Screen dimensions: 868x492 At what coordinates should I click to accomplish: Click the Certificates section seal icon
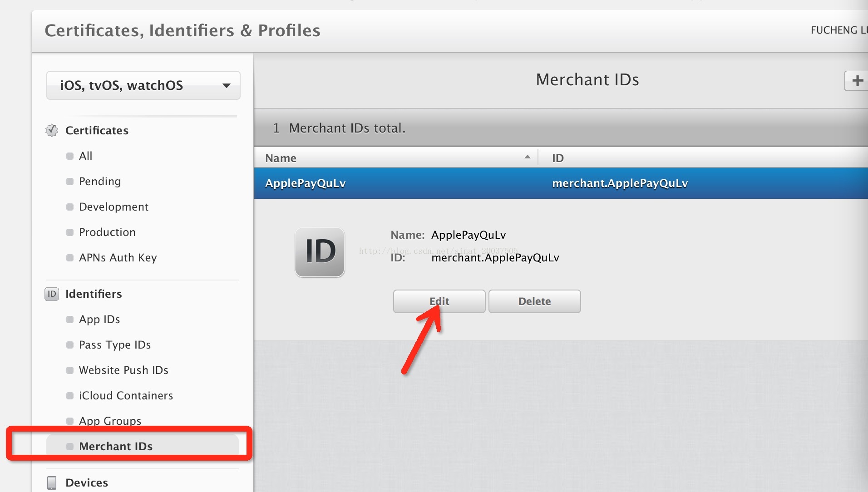tap(52, 130)
